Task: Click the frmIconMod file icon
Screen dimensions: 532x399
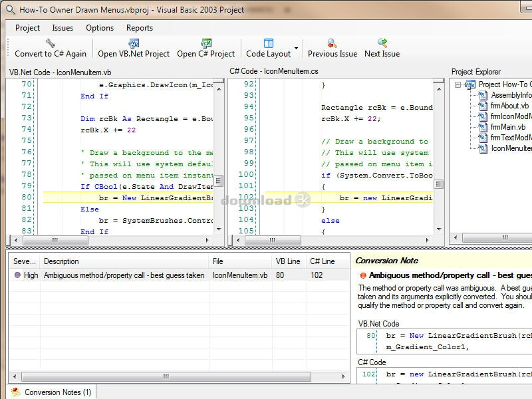Action: [483, 116]
